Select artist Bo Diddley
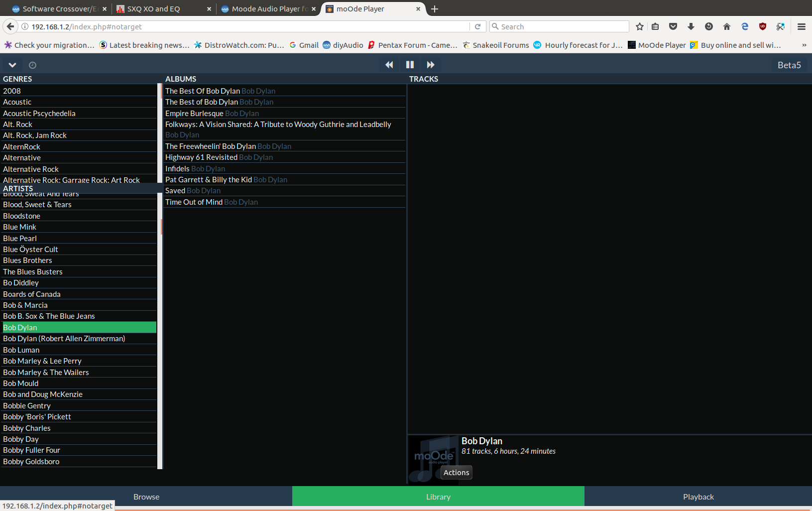 (80, 283)
